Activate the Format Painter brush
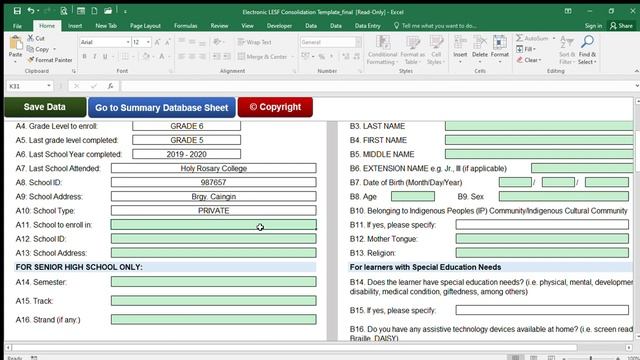640x360 pixels. pyautogui.click(x=50, y=60)
